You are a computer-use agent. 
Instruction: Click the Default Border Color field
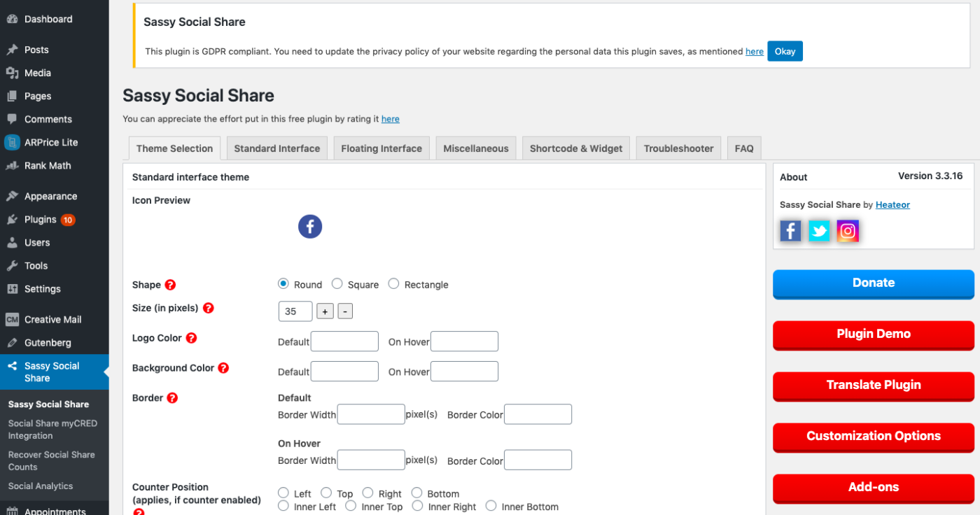[538, 414]
